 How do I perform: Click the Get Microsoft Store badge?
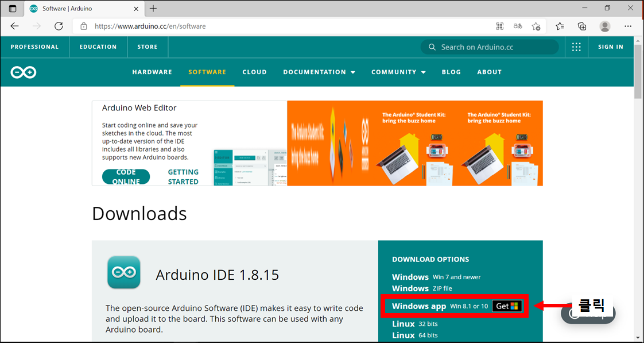click(507, 306)
